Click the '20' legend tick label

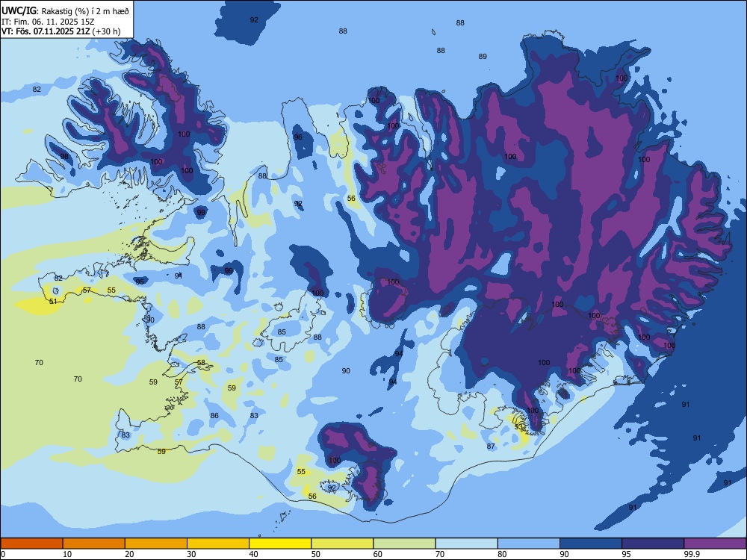[129, 554]
